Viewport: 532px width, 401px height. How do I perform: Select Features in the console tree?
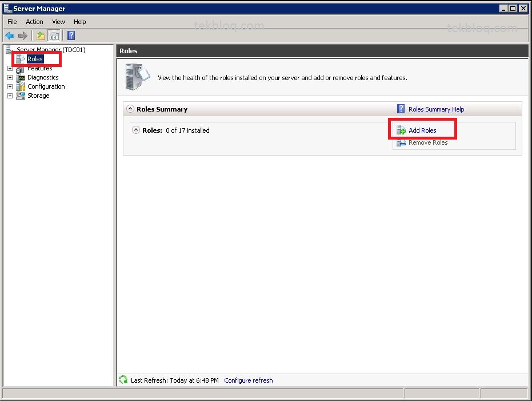(x=39, y=68)
